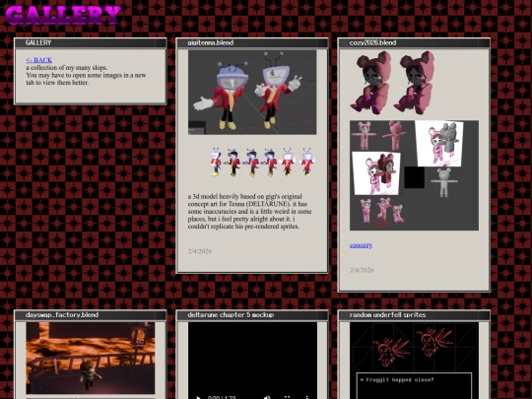
Task: Click the "random underfell sprites" title
Action: point(387,315)
